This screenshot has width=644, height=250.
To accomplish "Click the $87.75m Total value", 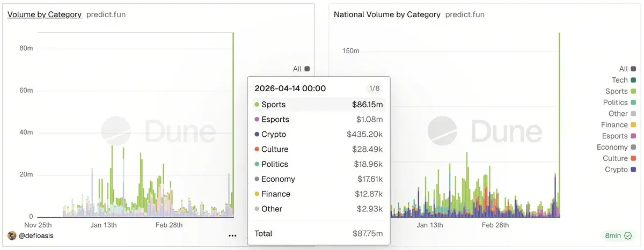I will point(368,233).
